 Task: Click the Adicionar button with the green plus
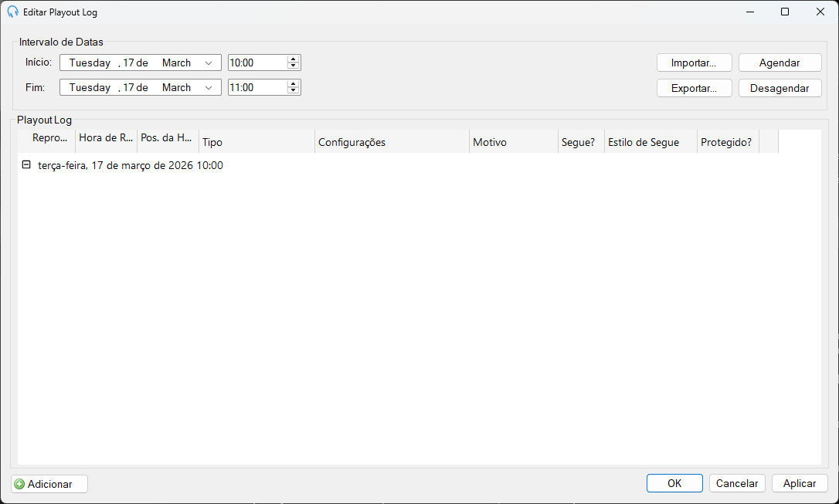(x=49, y=484)
